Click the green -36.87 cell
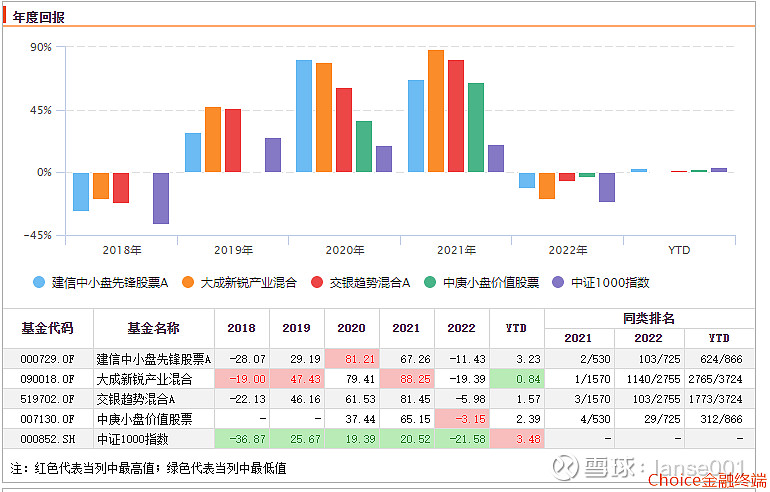This screenshot has height=492, width=770. (x=242, y=439)
